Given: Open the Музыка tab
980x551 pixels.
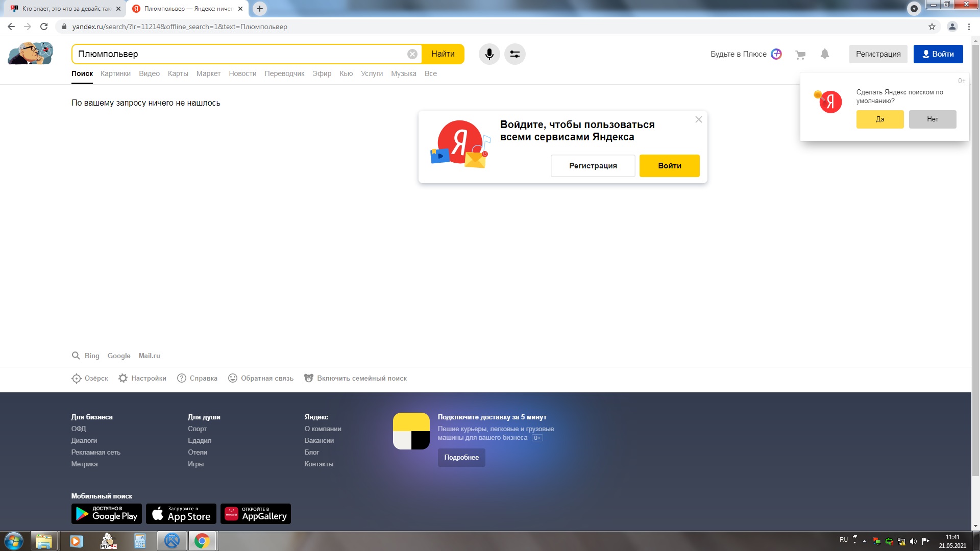Looking at the screenshot, I should (404, 73).
